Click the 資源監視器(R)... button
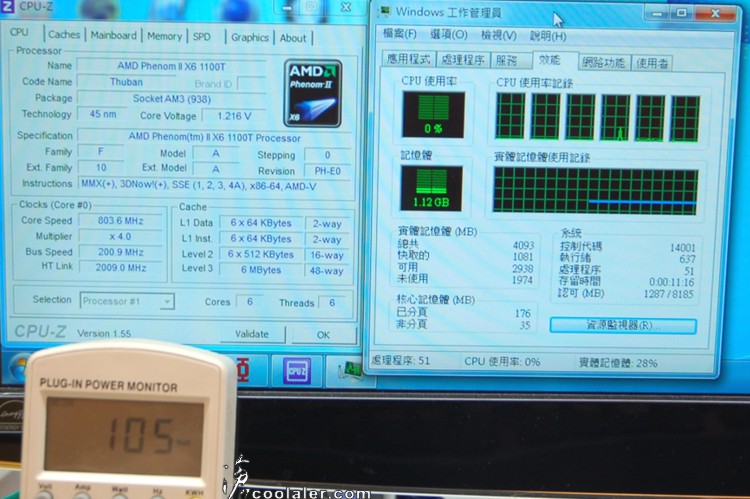 pyautogui.click(x=623, y=326)
